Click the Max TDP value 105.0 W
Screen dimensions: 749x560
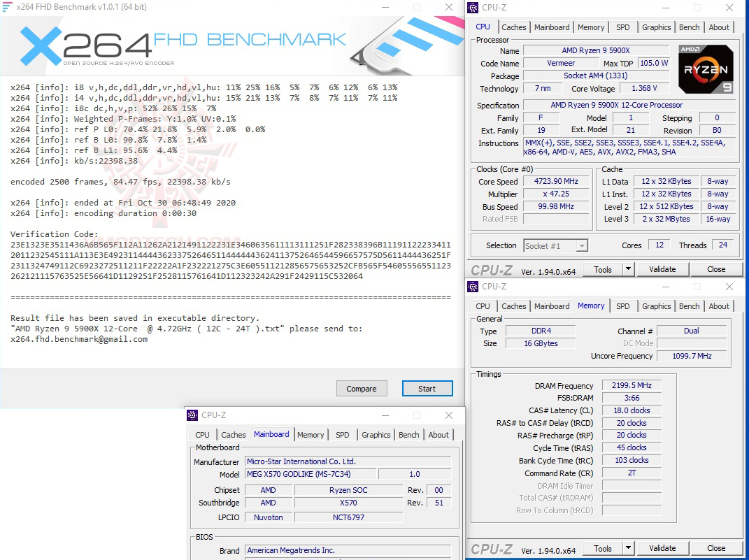tap(654, 63)
